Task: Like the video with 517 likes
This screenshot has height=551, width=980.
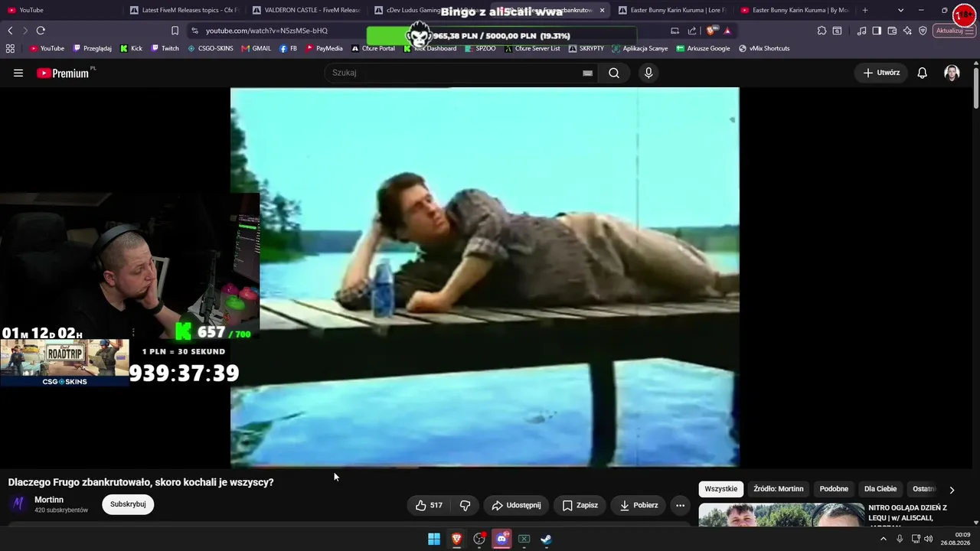Action: (x=429, y=505)
